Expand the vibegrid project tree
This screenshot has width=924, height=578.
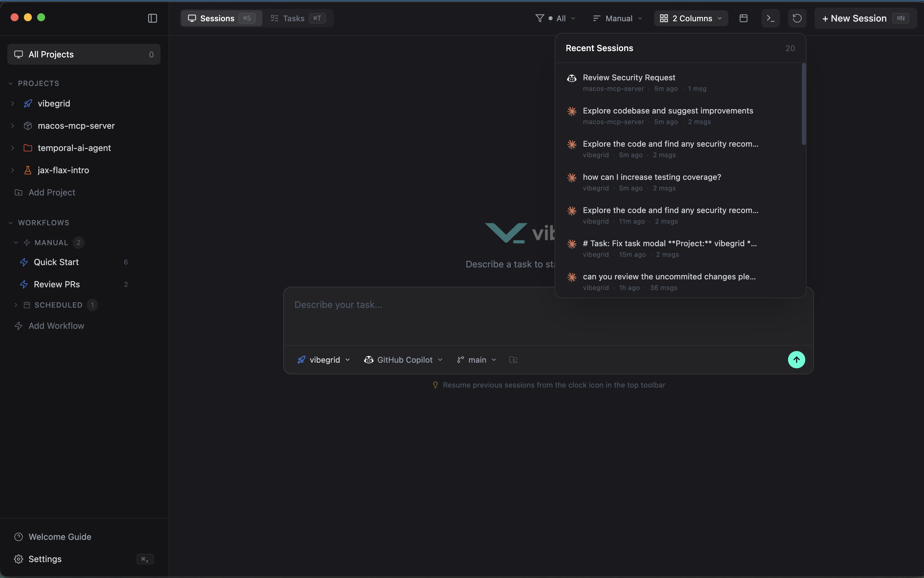point(13,104)
